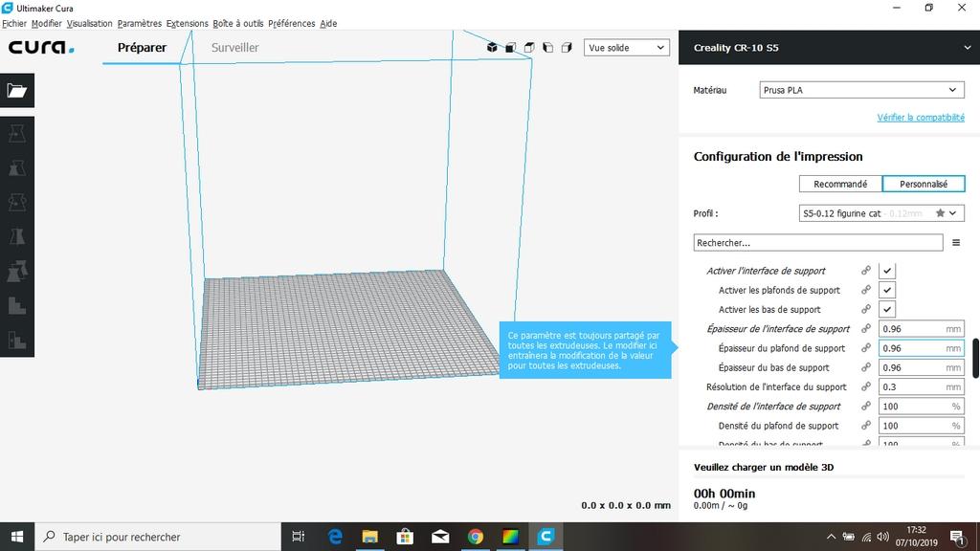Select the Scale tool in left toolbar
The height and width of the screenshot is (551, 980).
[17, 167]
